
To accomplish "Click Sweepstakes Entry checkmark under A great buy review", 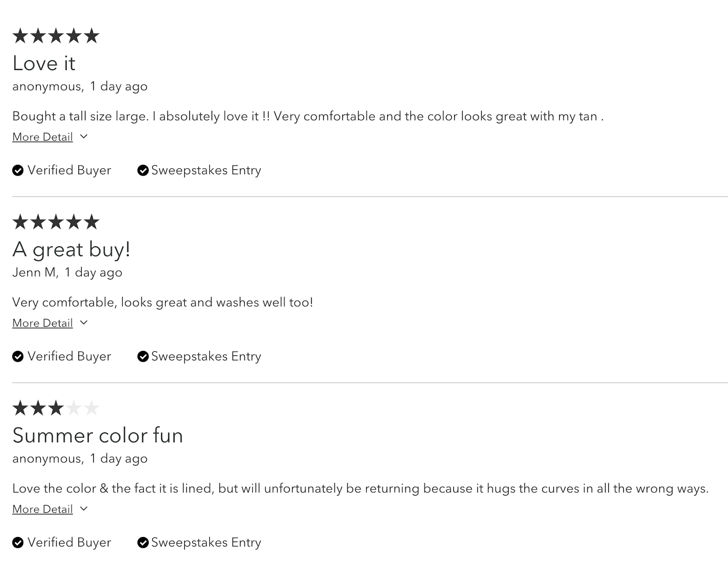I will point(143,356).
